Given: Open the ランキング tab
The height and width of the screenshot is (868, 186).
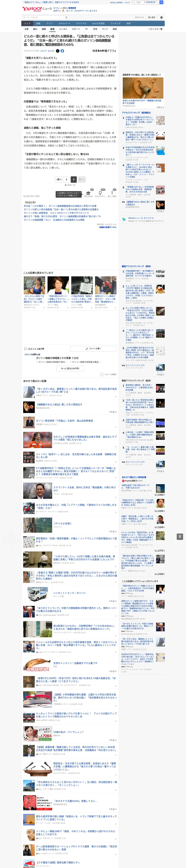Looking at the screenshot, I should click(x=115, y=24).
